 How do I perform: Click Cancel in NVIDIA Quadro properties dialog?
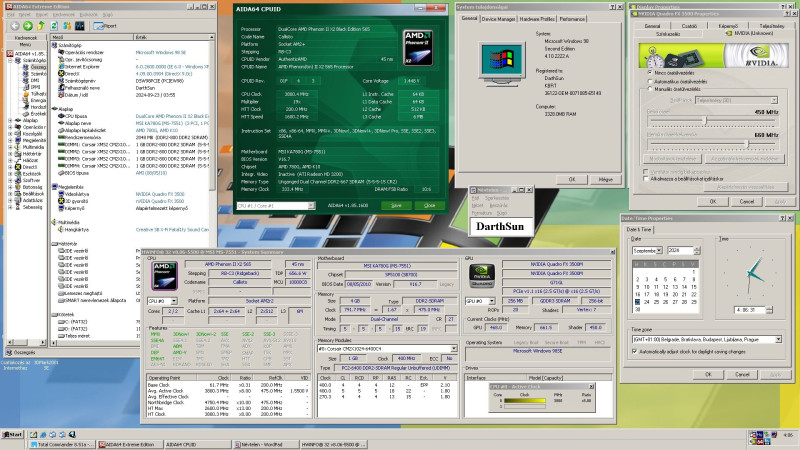747,202
